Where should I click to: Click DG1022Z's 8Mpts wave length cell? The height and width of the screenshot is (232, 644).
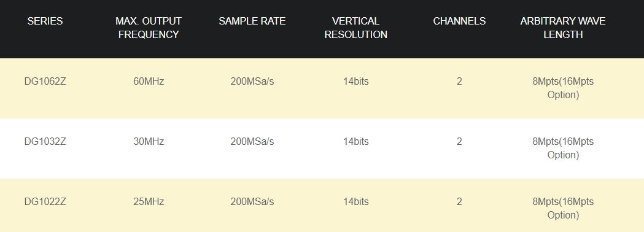tap(563, 208)
